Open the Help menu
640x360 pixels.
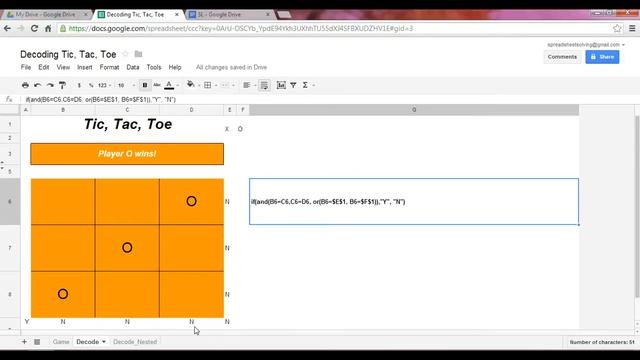click(175, 67)
